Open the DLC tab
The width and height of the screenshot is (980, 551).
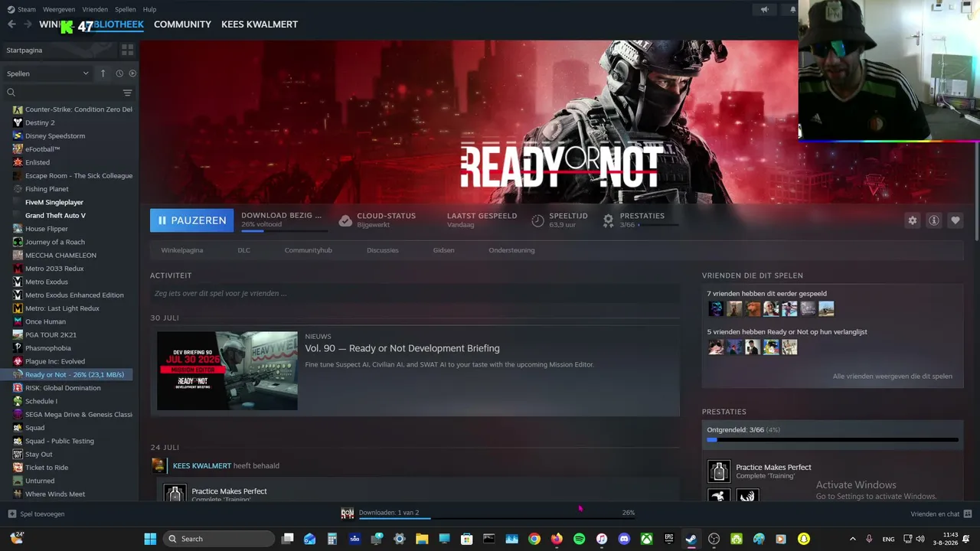point(243,250)
